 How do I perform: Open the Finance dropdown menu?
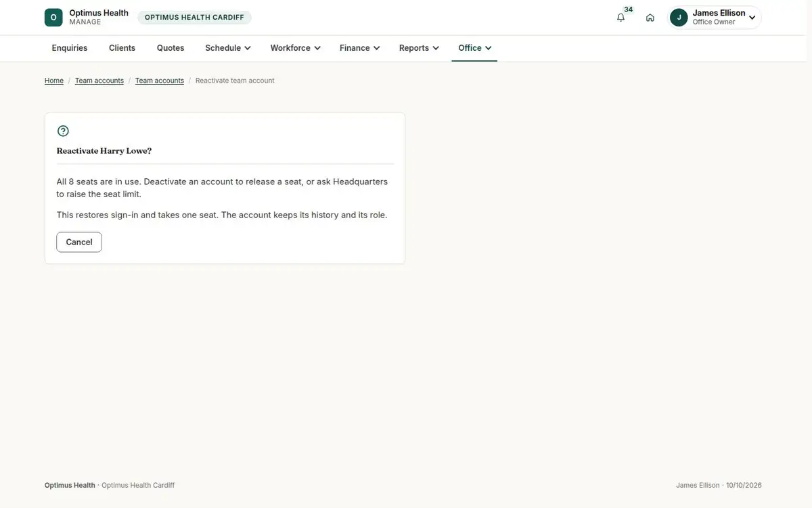[x=360, y=48]
